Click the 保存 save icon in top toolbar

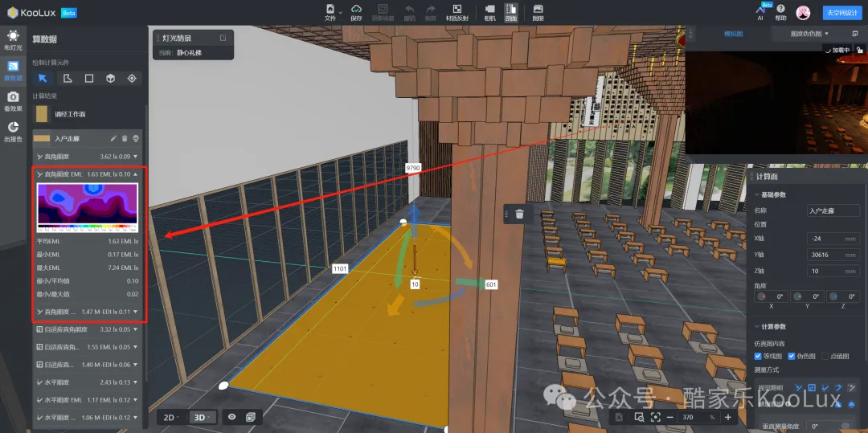click(356, 12)
